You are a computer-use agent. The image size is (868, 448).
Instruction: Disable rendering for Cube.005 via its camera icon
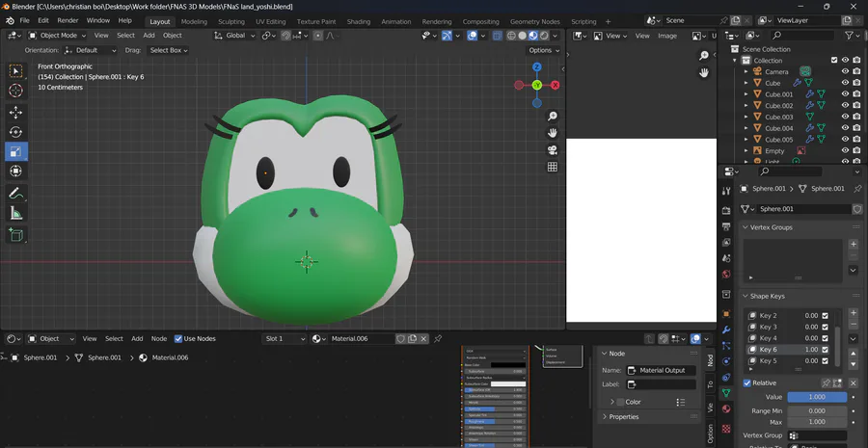tap(856, 140)
